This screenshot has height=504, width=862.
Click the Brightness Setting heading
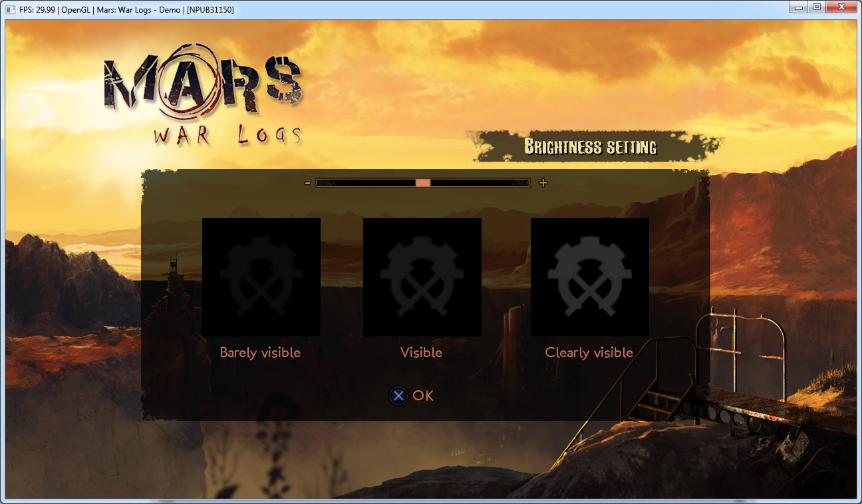(591, 146)
